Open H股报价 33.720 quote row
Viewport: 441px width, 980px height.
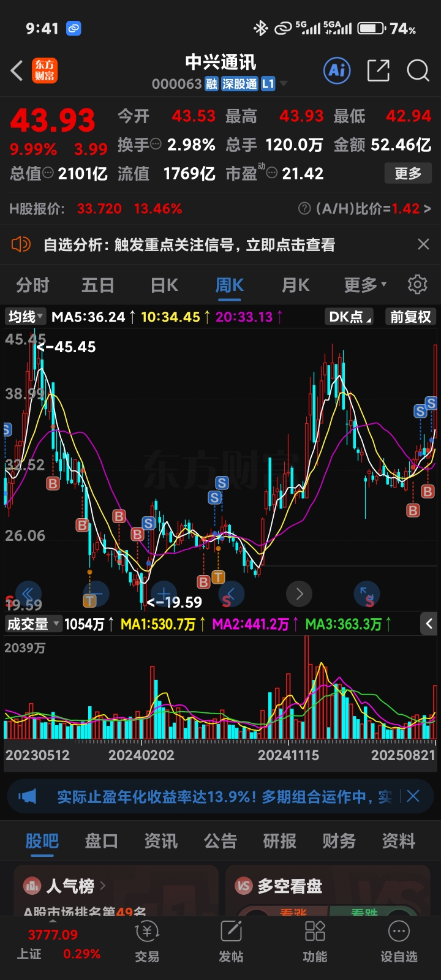[96, 208]
